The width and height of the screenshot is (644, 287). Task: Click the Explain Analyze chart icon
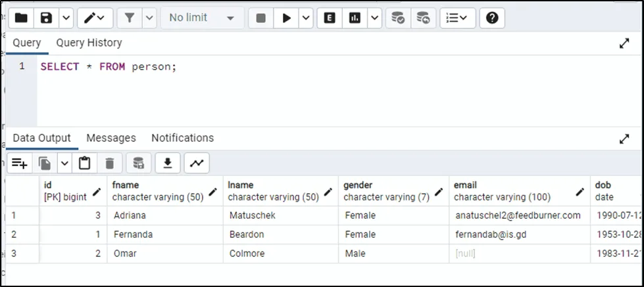355,18
